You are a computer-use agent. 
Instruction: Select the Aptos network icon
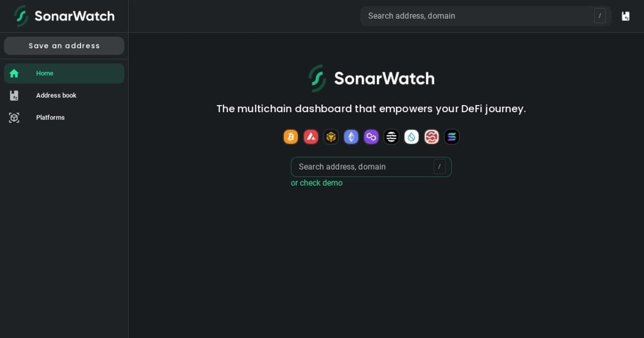391,137
